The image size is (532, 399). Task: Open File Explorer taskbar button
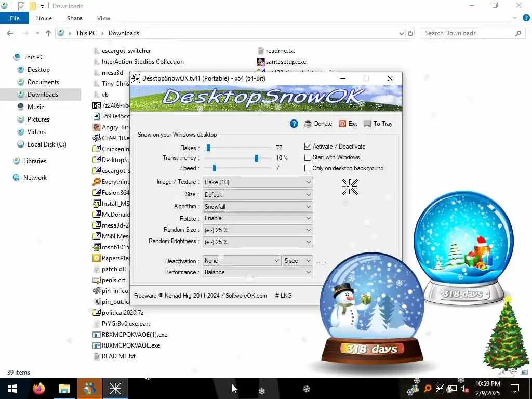64,389
